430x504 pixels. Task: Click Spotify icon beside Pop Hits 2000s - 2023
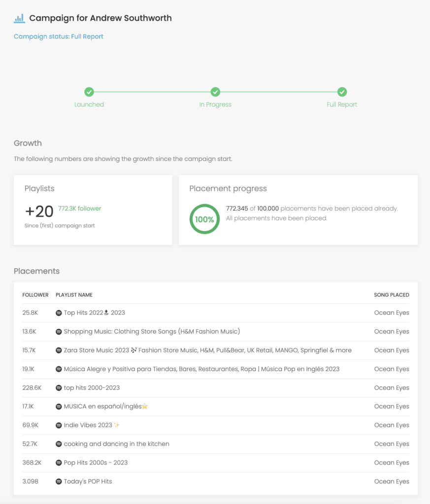point(59,463)
